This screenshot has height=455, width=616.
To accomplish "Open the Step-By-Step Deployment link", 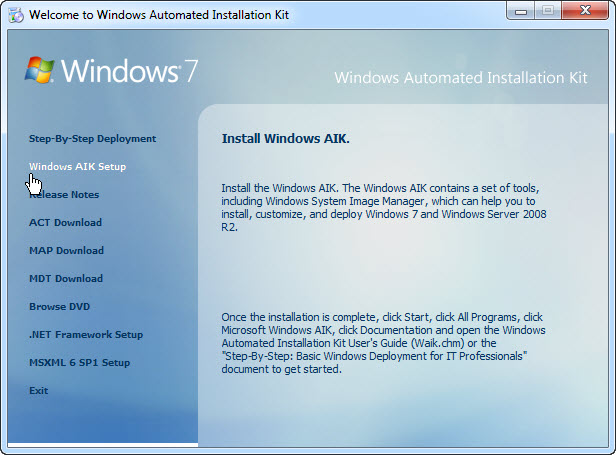I will pyautogui.click(x=92, y=139).
